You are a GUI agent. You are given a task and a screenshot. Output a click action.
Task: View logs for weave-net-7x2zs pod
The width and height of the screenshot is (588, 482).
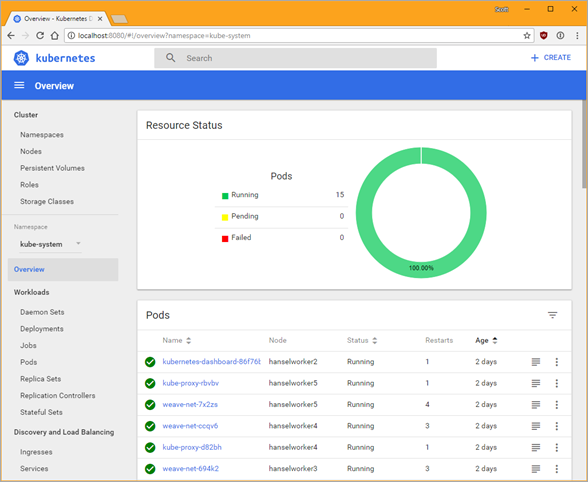[x=536, y=405]
